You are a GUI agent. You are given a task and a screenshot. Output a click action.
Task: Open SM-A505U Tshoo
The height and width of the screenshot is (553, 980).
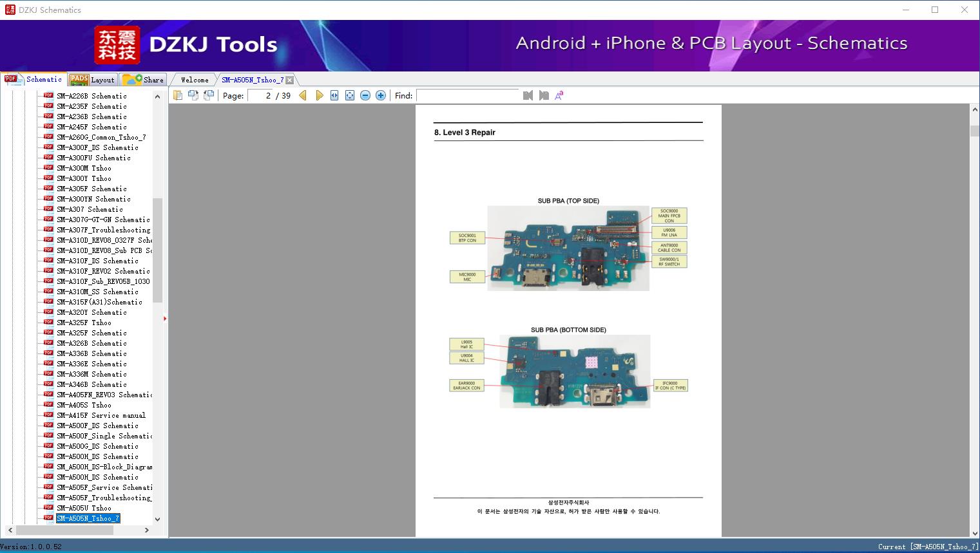(84, 508)
